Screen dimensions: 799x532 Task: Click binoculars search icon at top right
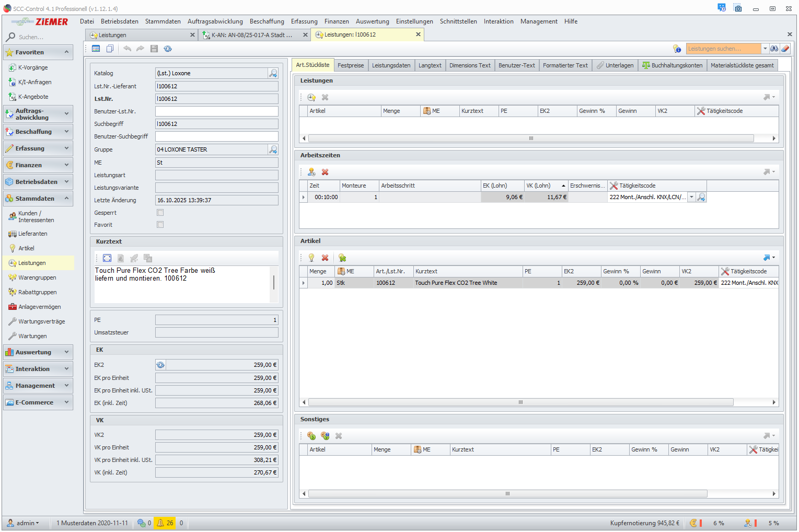pyautogui.click(x=774, y=49)
